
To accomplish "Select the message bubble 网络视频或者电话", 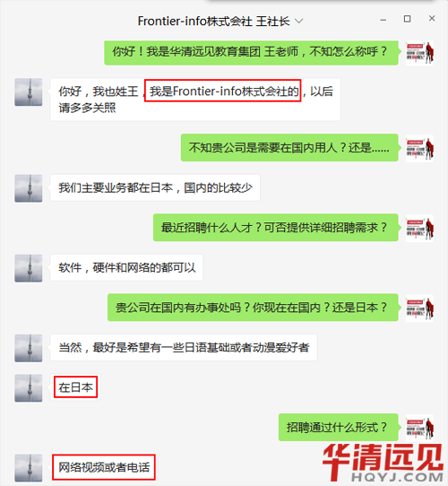I will pos(104,467).
